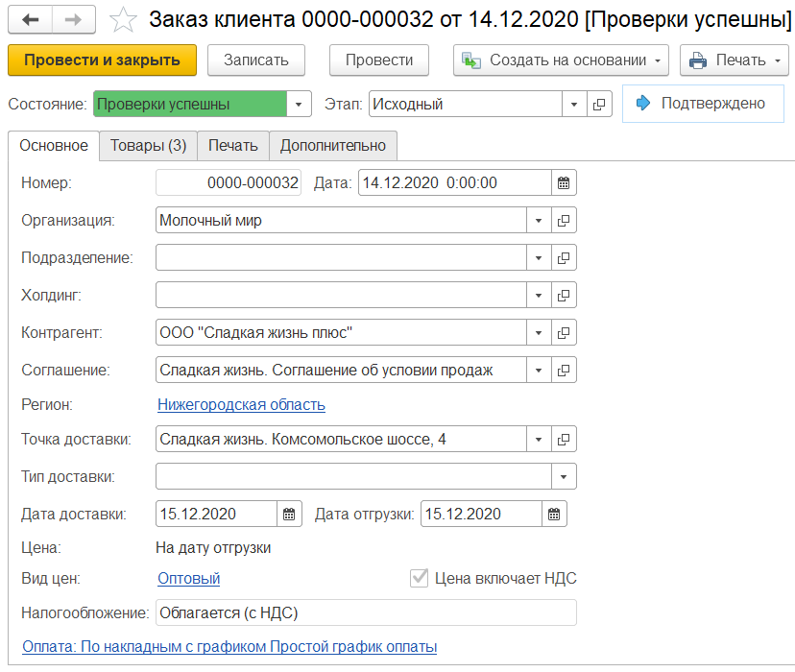The width and height of the screenshot is (795, 672).
Task: Open the Организация record via open icon
Action: point(564,221)
